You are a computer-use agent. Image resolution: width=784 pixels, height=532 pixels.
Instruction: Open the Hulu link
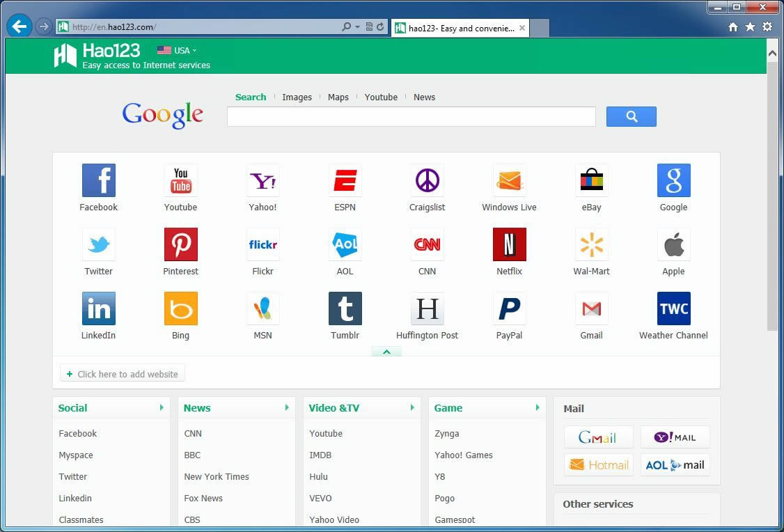[x=318, y=476]
